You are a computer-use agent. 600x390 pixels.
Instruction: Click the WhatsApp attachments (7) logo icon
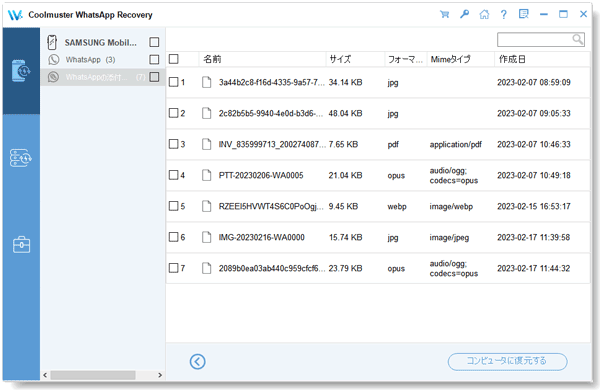pyautogui.click(x=53, y=77)
